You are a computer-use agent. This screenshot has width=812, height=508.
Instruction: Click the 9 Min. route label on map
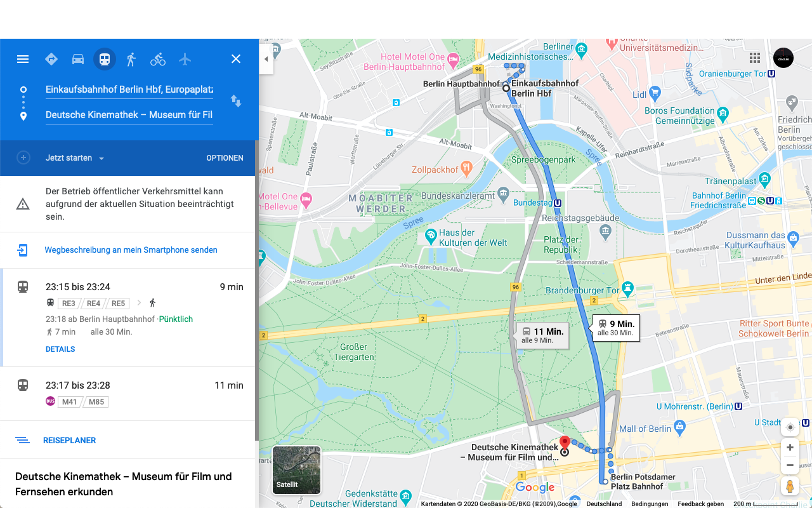[616, 328]
